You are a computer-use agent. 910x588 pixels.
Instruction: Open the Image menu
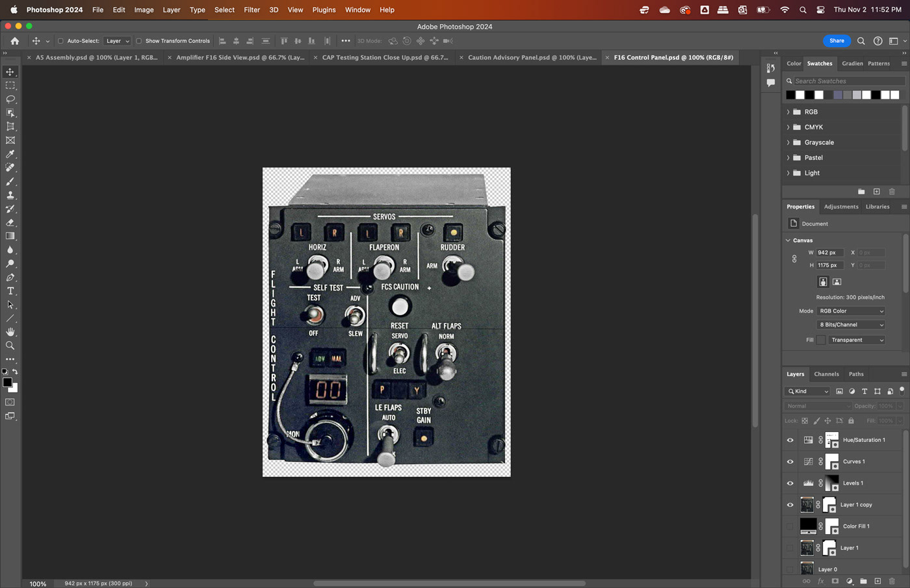144,10
